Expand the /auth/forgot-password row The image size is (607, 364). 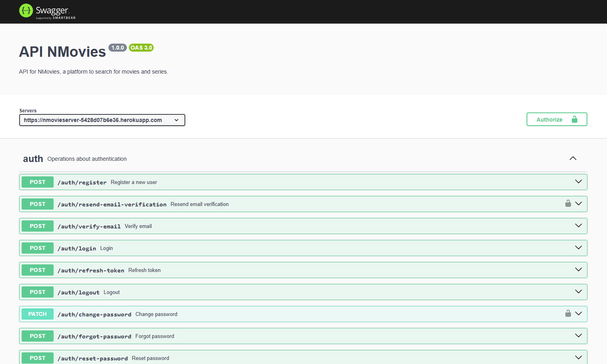coord(578,336)
